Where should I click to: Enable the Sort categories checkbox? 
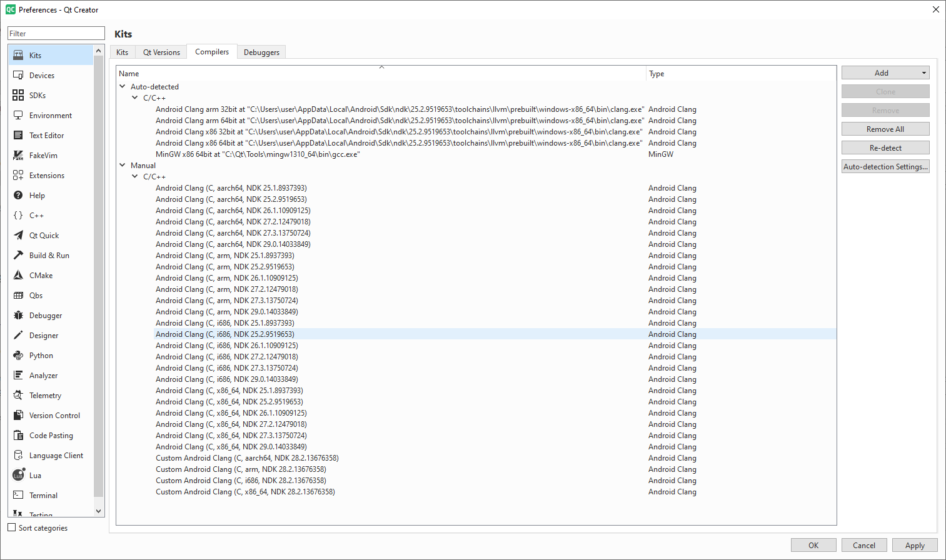click(11, 527)
